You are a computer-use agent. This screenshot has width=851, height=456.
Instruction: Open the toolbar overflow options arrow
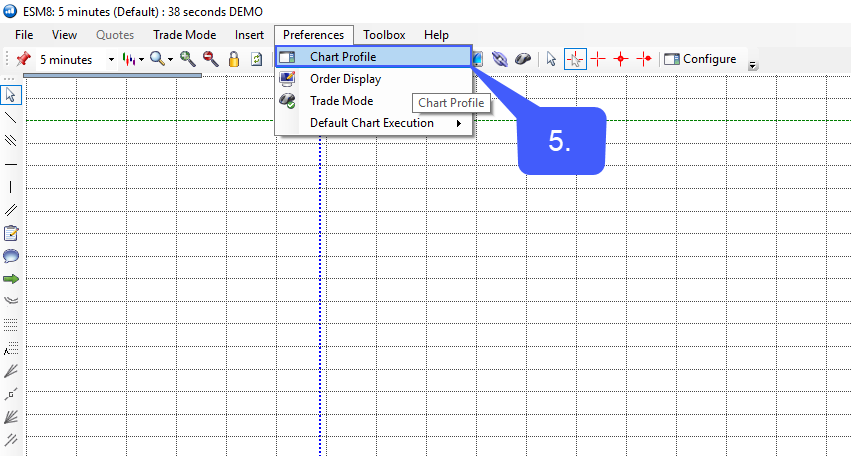click(x=752, y=65)
